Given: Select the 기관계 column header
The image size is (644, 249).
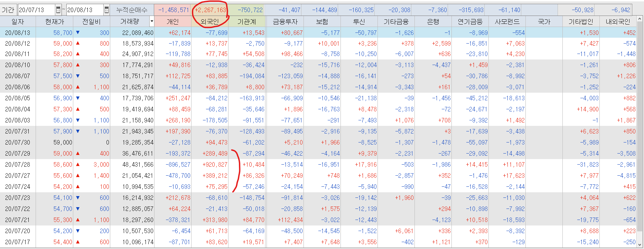Looking at the screenshot, I should [x=246, y=22].
